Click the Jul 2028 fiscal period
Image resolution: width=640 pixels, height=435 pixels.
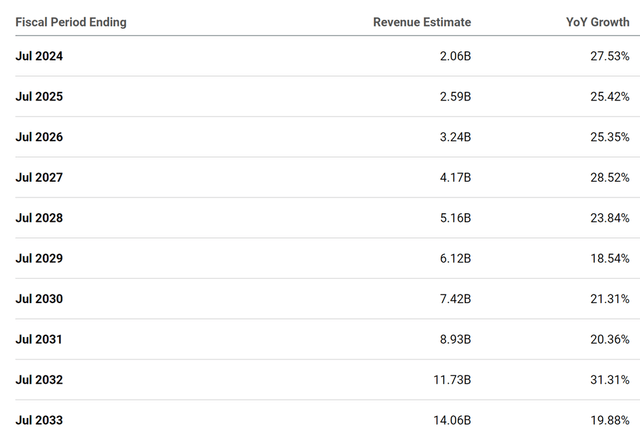point(39,218)
